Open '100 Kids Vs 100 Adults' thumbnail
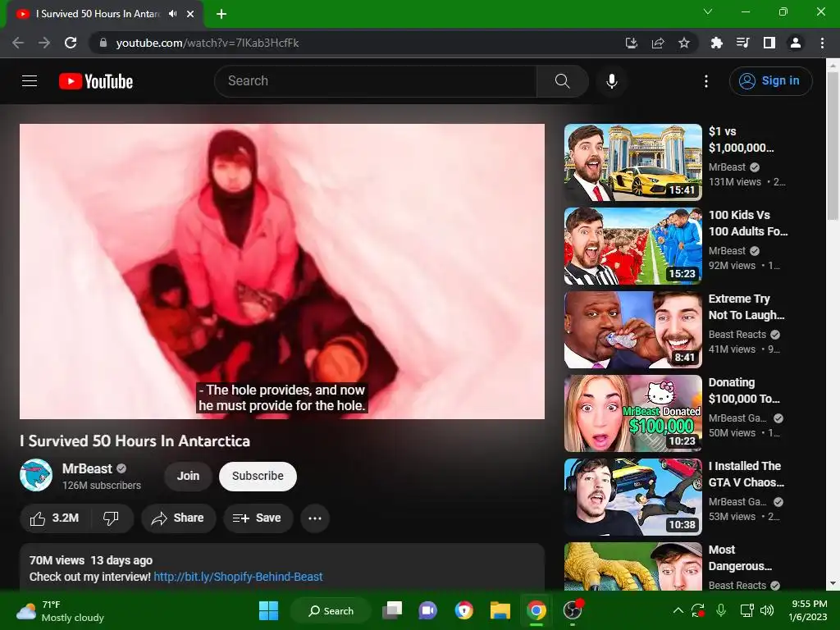 [x=632, y=246]
